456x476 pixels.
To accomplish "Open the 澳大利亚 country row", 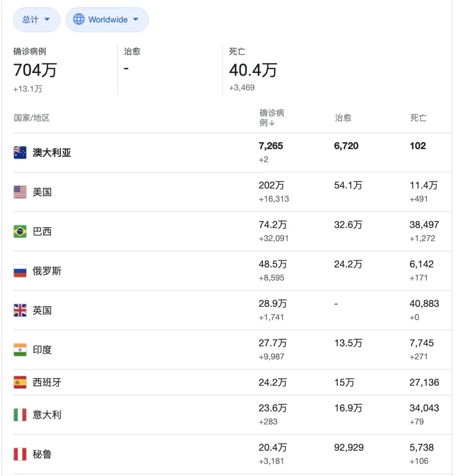I will (232, 153).
